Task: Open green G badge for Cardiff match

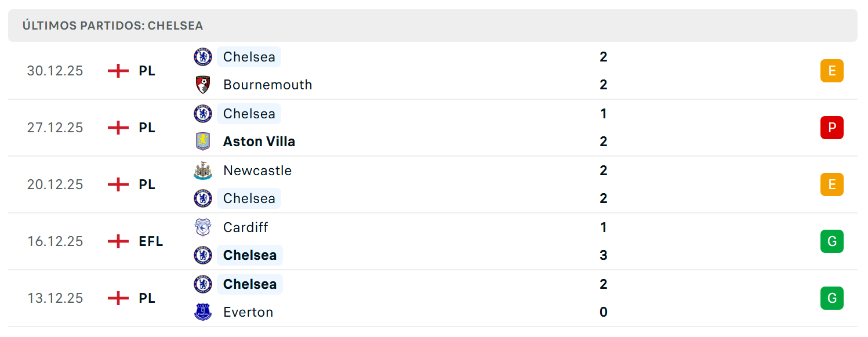Action: click(832, 241)
